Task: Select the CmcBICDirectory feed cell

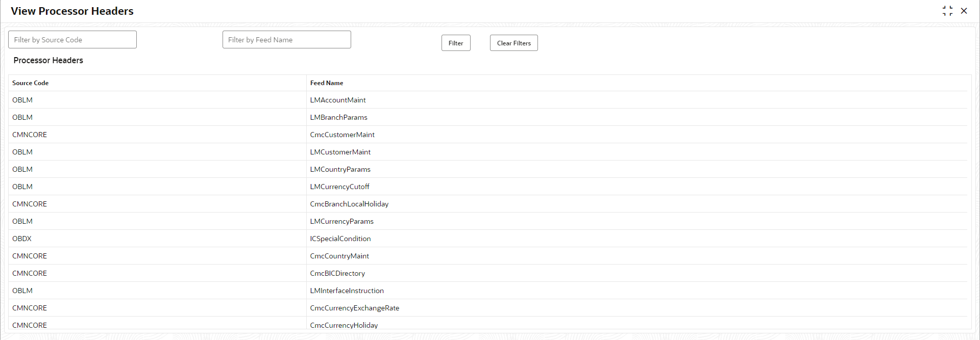Action: pos(636,273)
